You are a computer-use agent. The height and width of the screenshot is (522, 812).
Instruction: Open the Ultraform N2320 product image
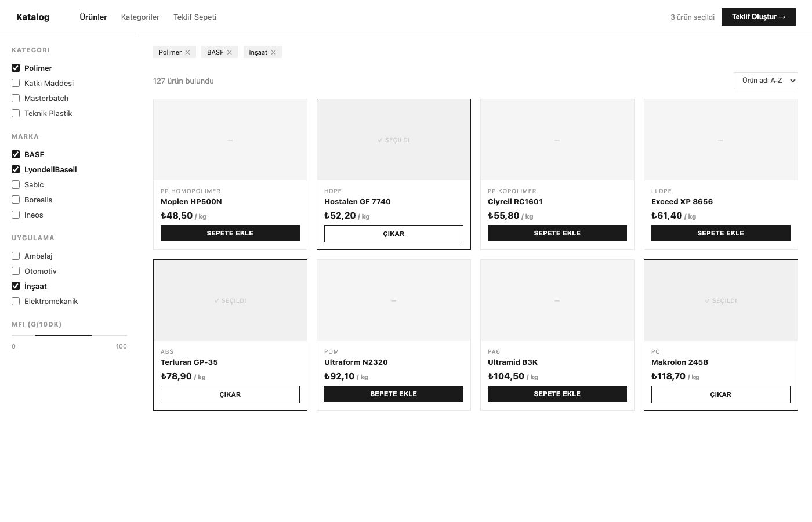pyautogui.click(x=394, y=300)
